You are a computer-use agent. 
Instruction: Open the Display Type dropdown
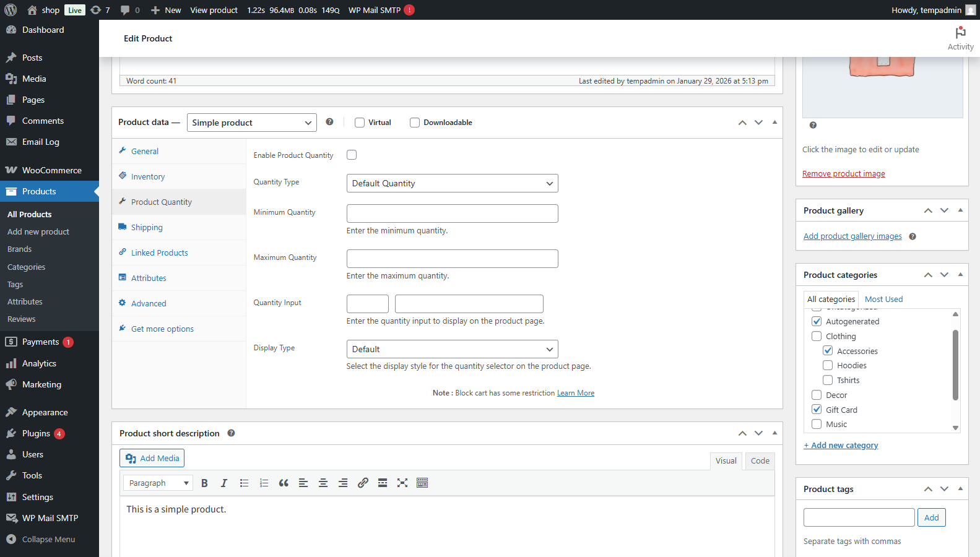coord(452,350)
